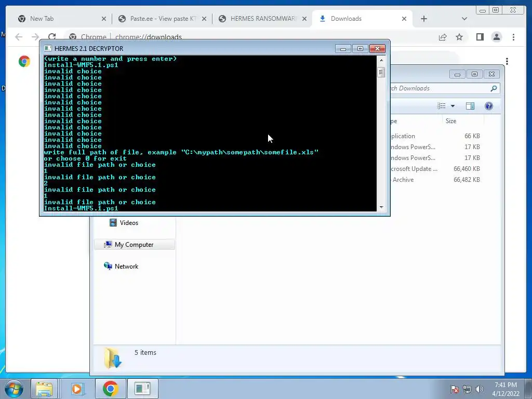The height and width of the screenshot is (399, 532).
Task: Reload the Chrome page
Action: (52, 37)
